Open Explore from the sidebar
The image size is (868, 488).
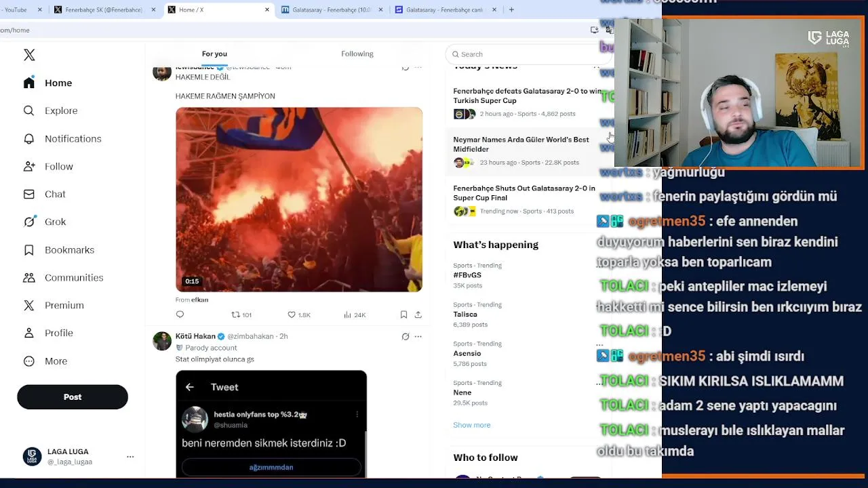(50, 110)
